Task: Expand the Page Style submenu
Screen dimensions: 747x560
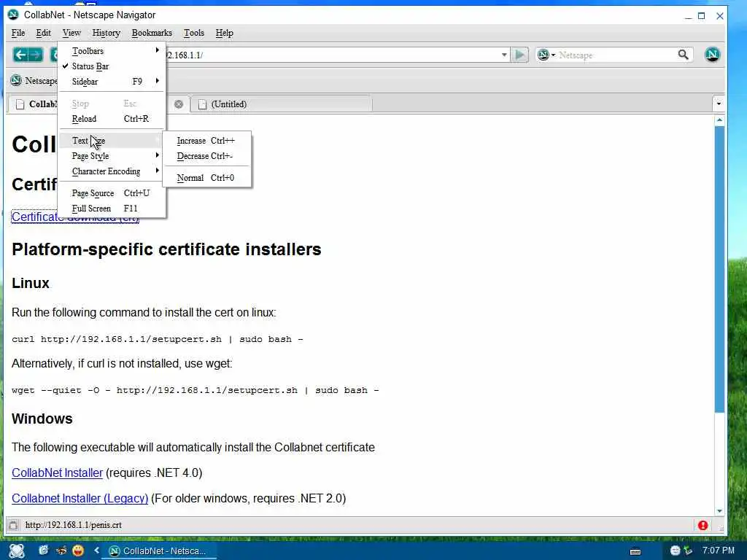Action: click(112, 156)
